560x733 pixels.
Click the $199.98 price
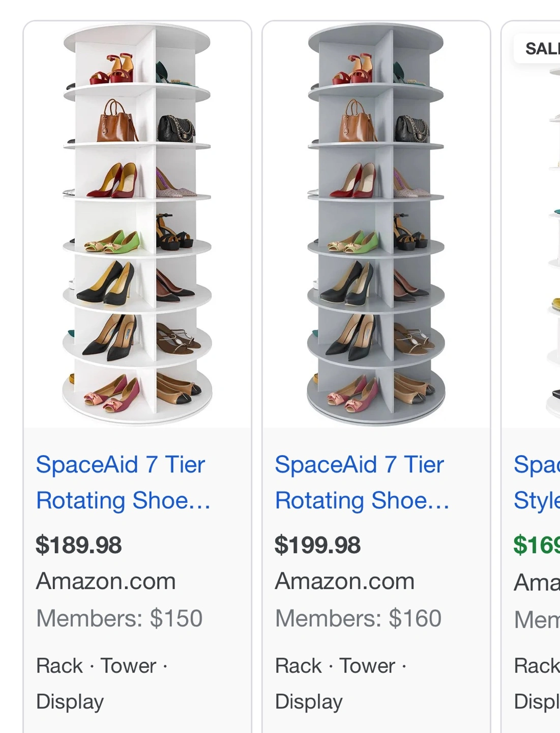click(318, 545)
